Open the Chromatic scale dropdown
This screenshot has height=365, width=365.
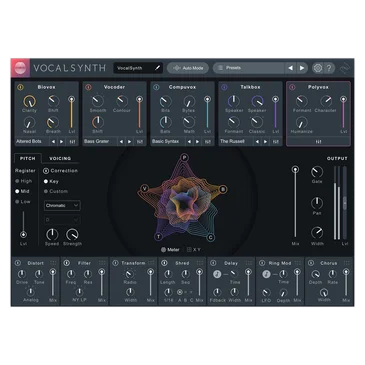[62, 205]
